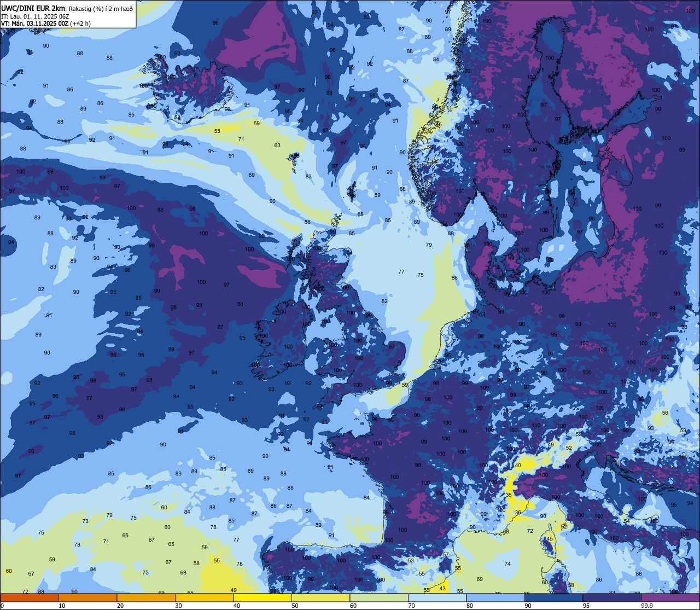This screenshot has width=700, height=610.
Task: Click the 50–60 legend color swatch
Action: point(320,597)
